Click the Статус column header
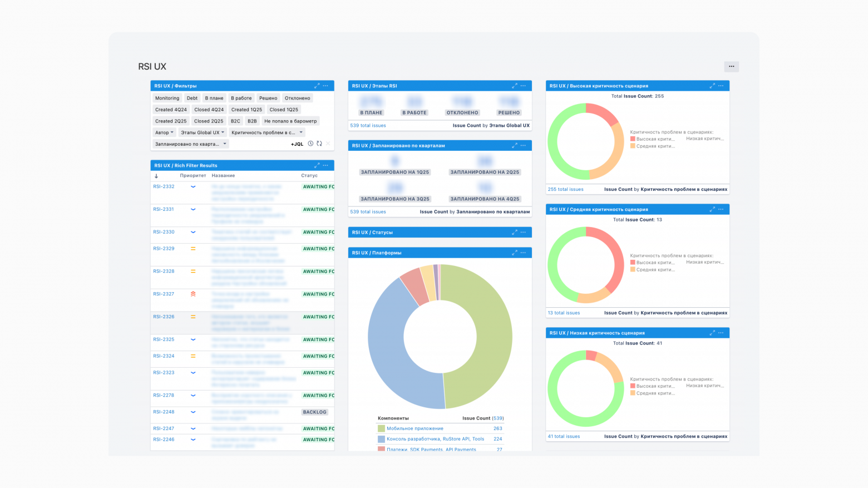 tap(309, 175)
